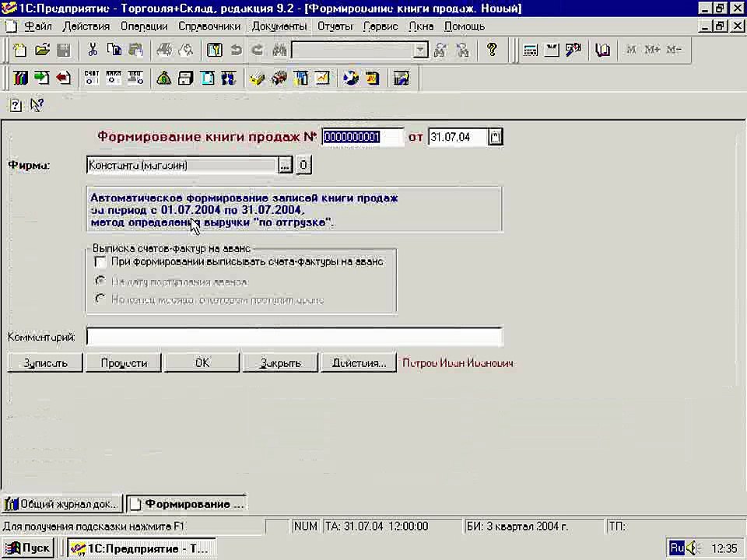Click the Комментарий input field
Screen dimensions: 747x560
point(294,337)
